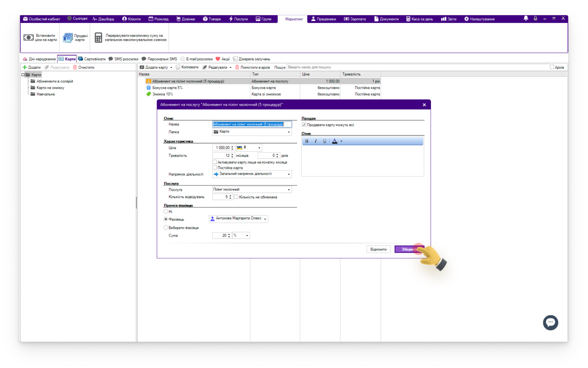Open Продані карти
The width and height of the screenshot is (588, 368).
tap(75, 38)
